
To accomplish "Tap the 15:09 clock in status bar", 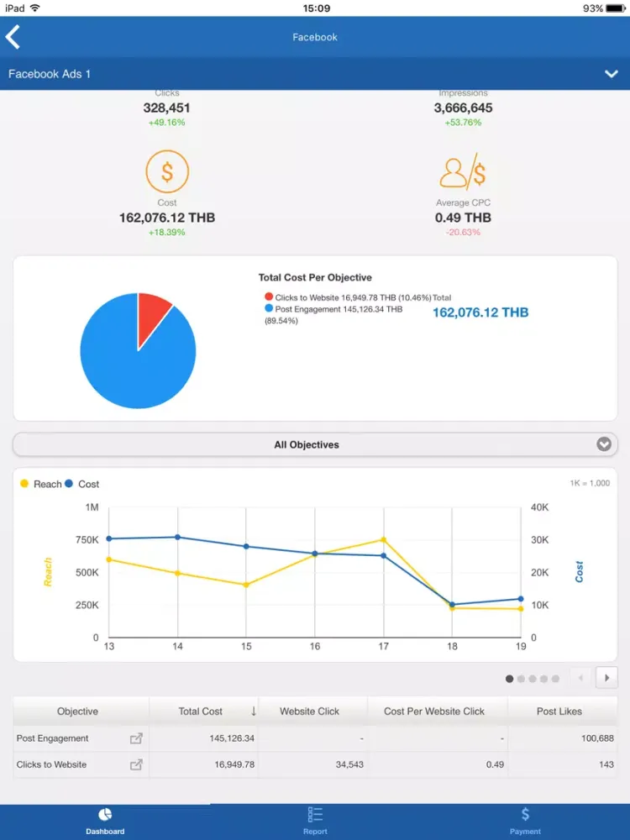I will point(316,8).
